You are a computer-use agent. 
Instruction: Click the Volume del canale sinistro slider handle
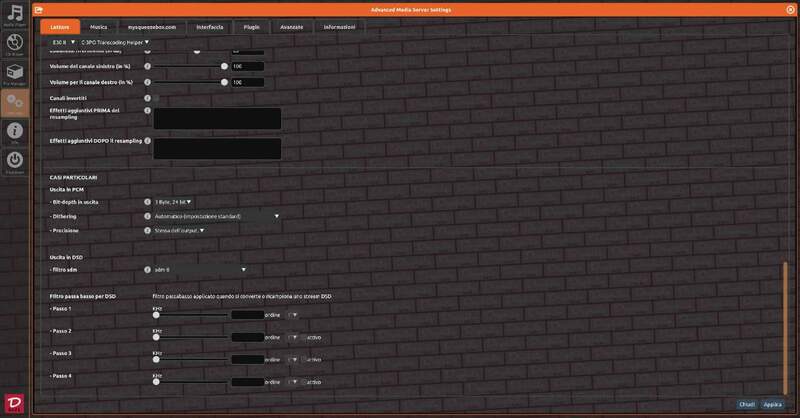click(224, 67)
